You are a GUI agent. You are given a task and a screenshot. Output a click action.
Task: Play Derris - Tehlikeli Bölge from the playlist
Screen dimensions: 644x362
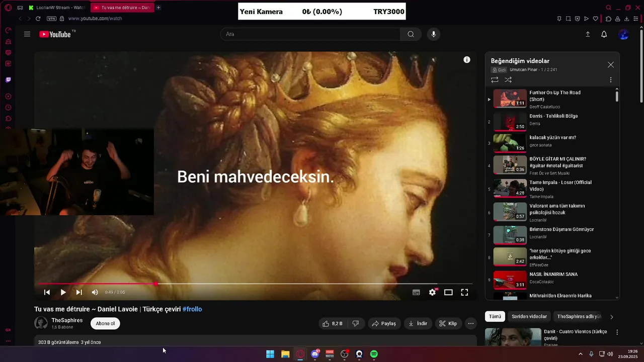click(x=552, y=121)
